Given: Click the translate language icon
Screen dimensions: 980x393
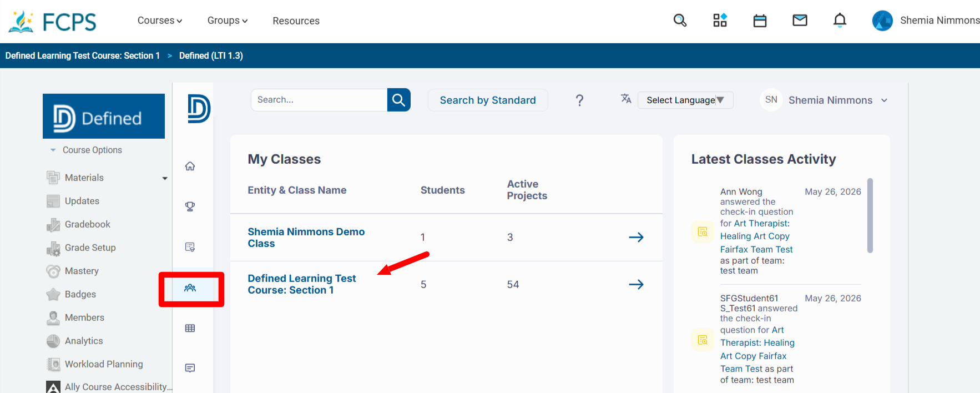Looking at the screenshot, I should point(626,99).
